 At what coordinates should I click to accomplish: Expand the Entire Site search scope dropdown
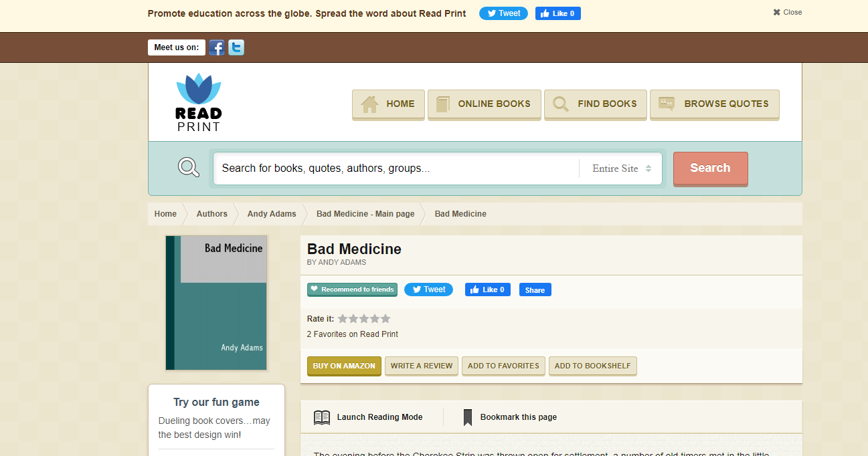point(621,168)
